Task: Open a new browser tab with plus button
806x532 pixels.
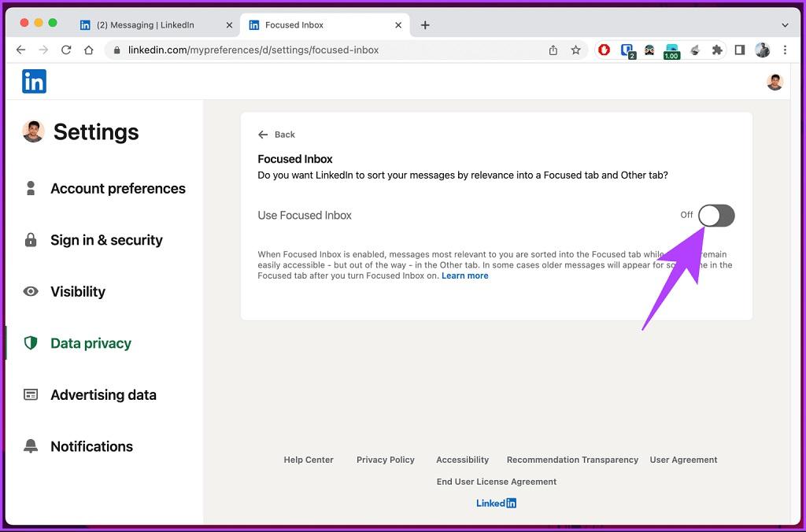Action: (425, 24)
